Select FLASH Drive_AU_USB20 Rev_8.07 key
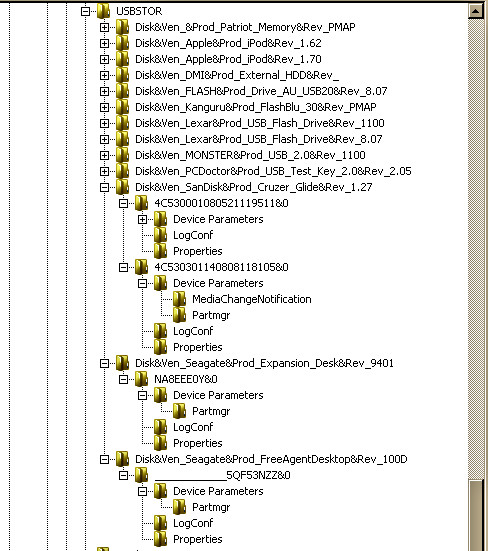This screenshot has width=488, height=551. click(261, 91)
